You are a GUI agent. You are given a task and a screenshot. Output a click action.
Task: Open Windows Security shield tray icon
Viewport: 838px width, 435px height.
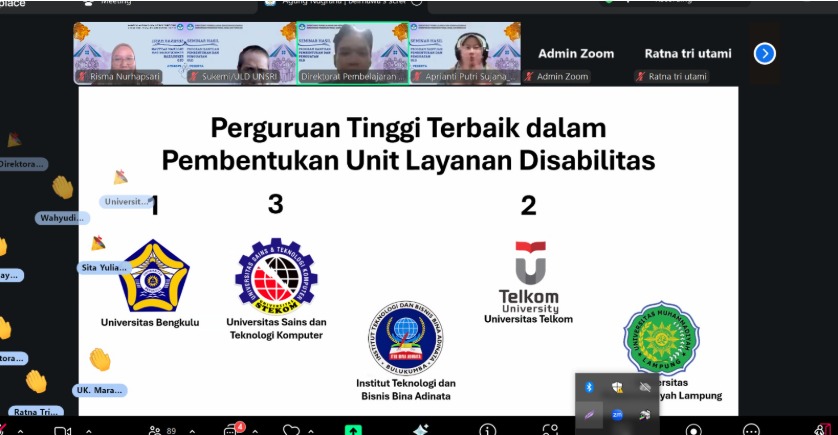pos(617,387)
